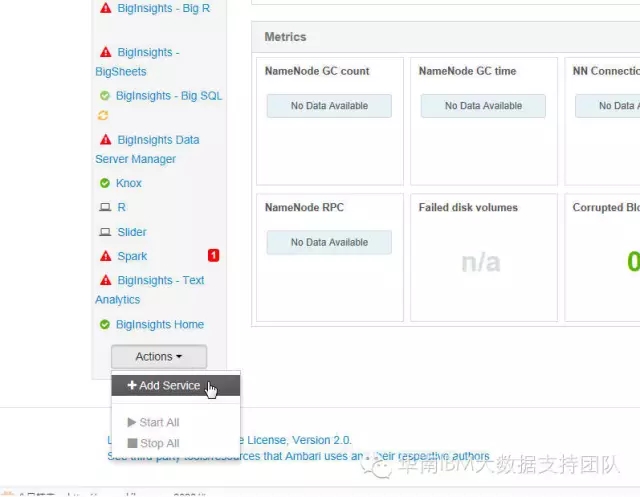Open the BigInsights - Big R service

click(164, 8)
